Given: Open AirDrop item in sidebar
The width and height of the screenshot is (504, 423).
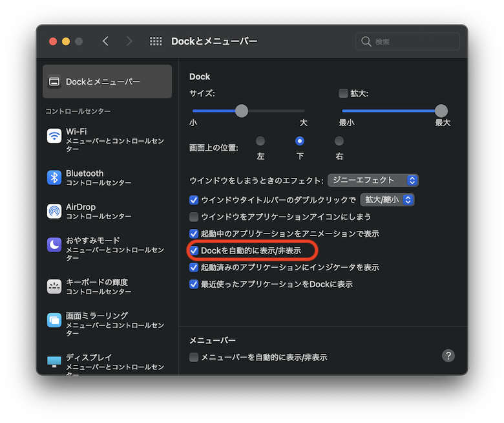Looking at the screenshot, I should (107, 211).
